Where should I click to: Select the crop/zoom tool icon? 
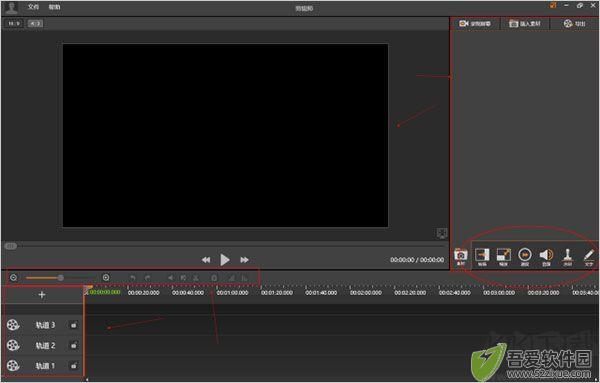coord(504,257)
